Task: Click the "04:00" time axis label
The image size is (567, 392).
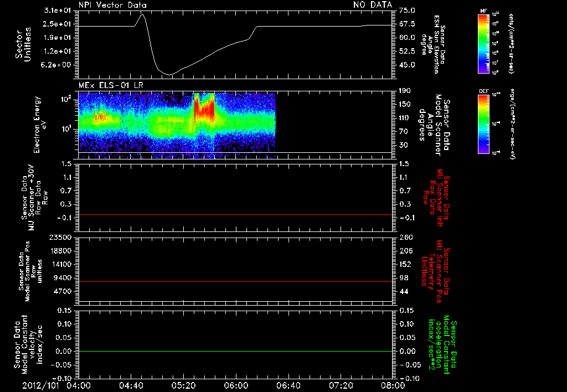Action: [x=79, y=385]
